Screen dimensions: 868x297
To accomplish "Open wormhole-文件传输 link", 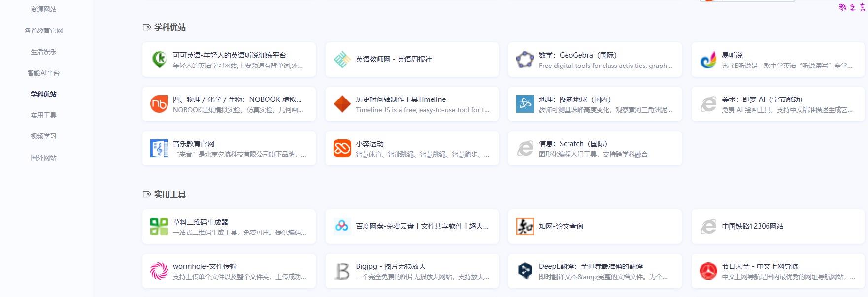I will click(205, 266).
